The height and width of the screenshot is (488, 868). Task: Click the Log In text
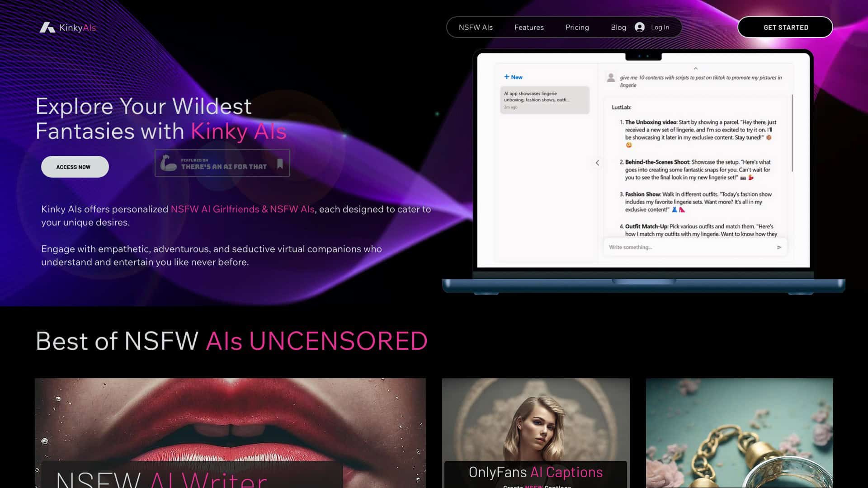click(x=660, y=28)
